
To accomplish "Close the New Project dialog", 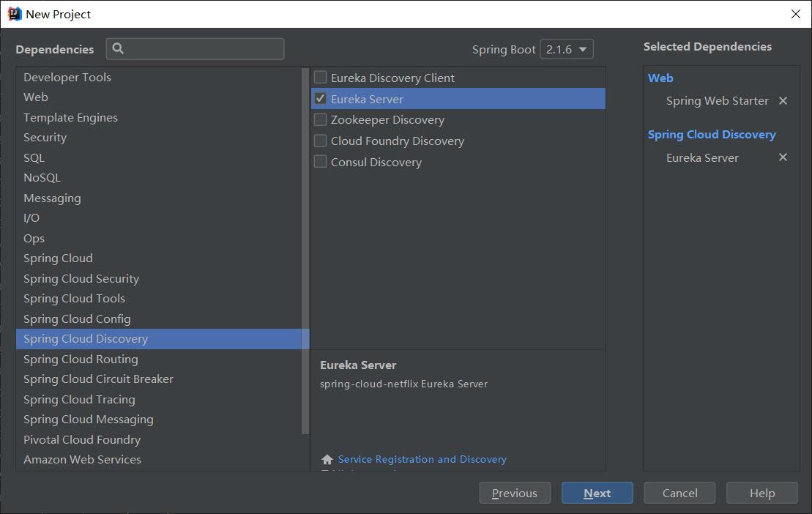I will [796, 14].
